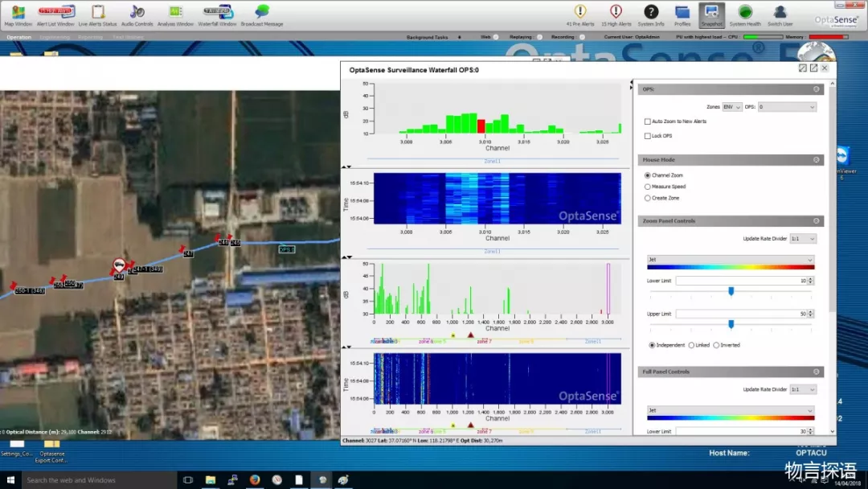Select Create Zone mouse mode
The image size is (868, 489).
647,198
